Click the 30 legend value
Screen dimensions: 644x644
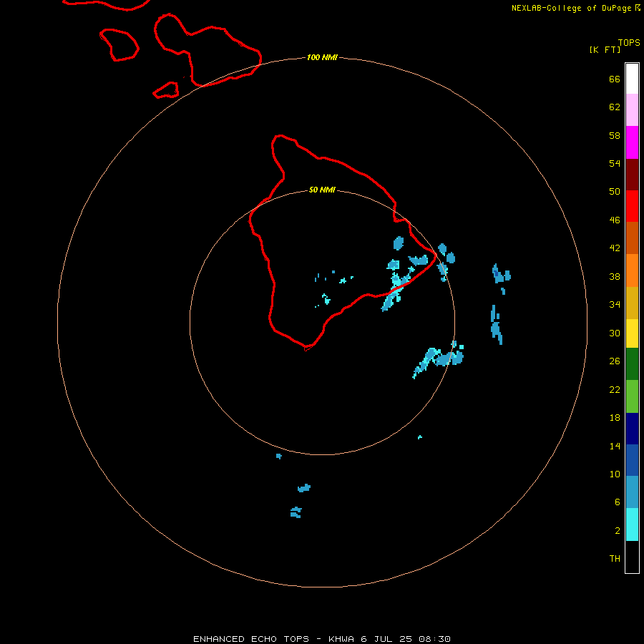click(615, 333)
